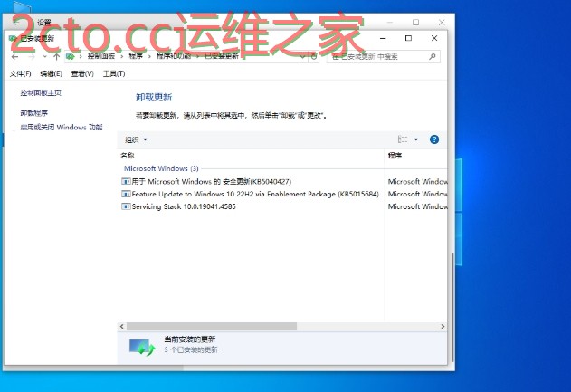This screenshot has width=571, height=392.
Task: Click the control panel address bar icon
Action: pyautogui.click(x=71, y=57)
